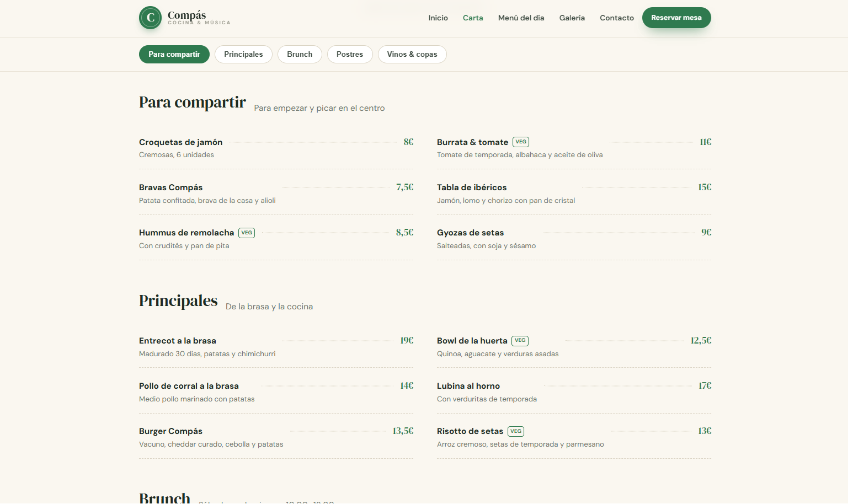Click the Compás brand name text

tap(186, 15)
